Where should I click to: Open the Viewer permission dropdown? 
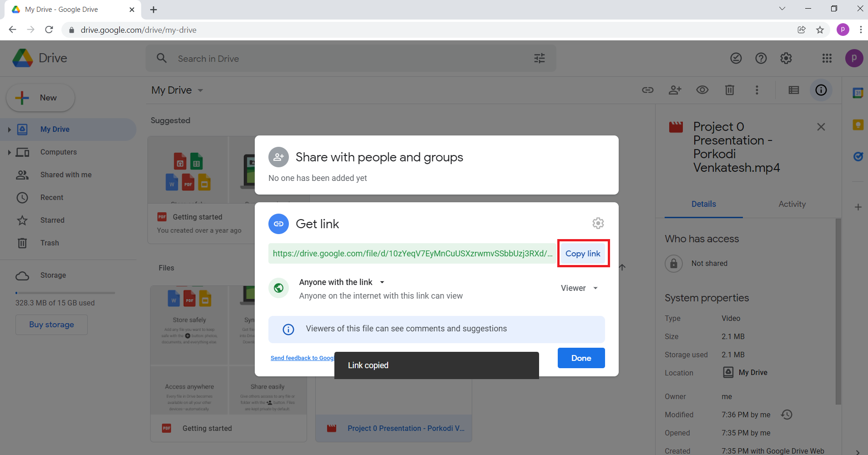(x=579, y=288)
